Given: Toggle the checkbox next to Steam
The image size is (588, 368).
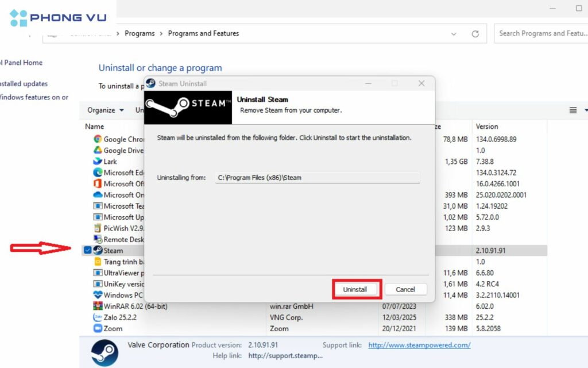Looking at the screenshot, I should [x=87, y=250].
